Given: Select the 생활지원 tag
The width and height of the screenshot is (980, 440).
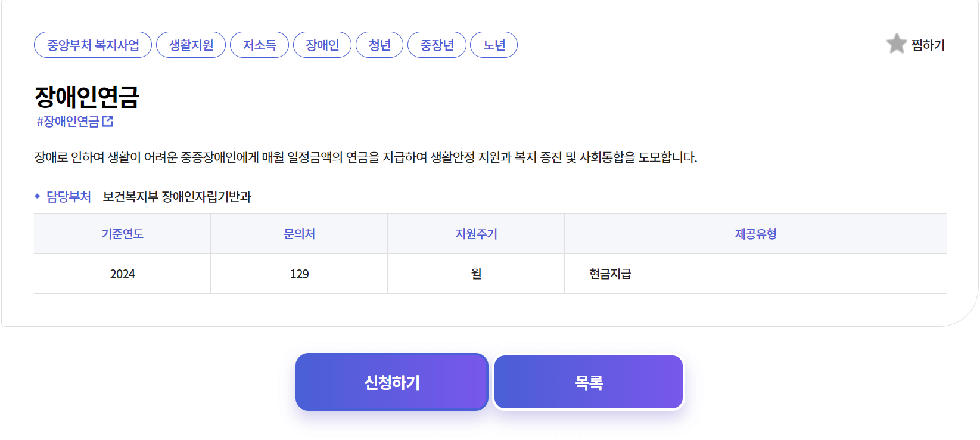Looking at the screenshot, I should (x=191, y=44).
